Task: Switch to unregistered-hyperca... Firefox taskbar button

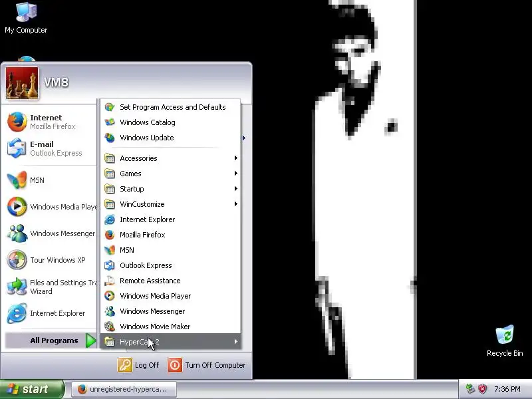Action: pos(124,389)
